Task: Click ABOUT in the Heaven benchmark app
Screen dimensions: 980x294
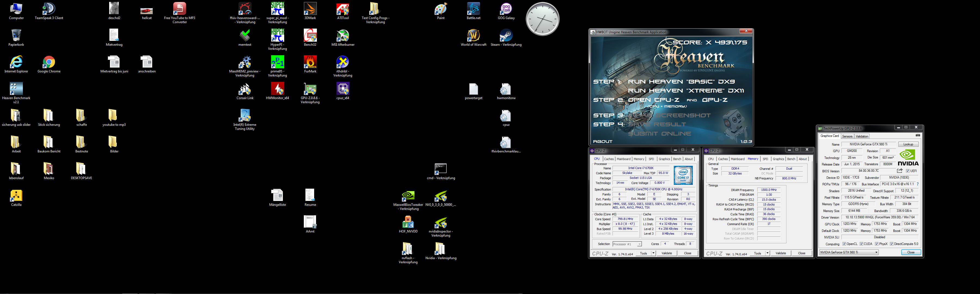Action: tap(603, 142)
